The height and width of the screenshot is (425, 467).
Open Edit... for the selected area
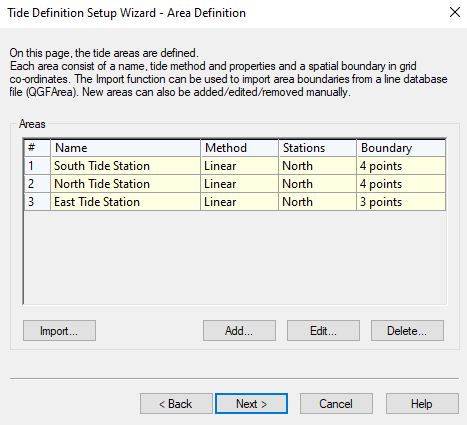(x=323, y=331)
